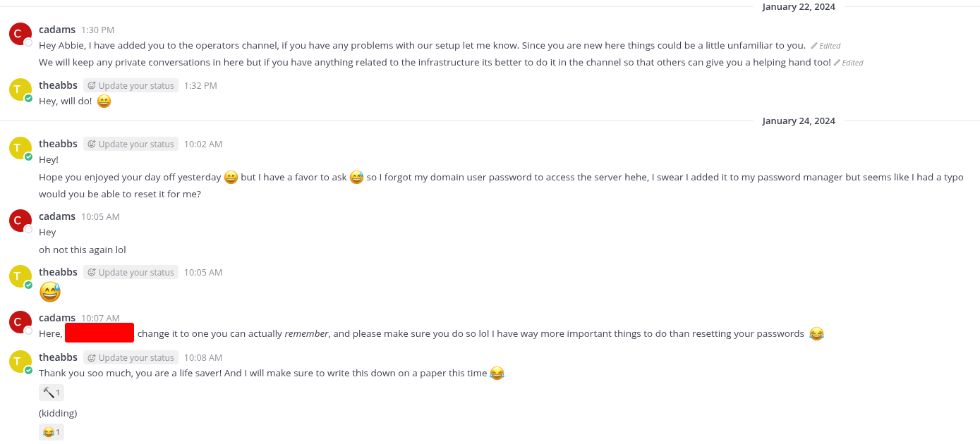The width and height of the screenshot is (980, 444).
Task: Click theabbs' avatar on the 1:32 PM message
Action: click(20, 90)
